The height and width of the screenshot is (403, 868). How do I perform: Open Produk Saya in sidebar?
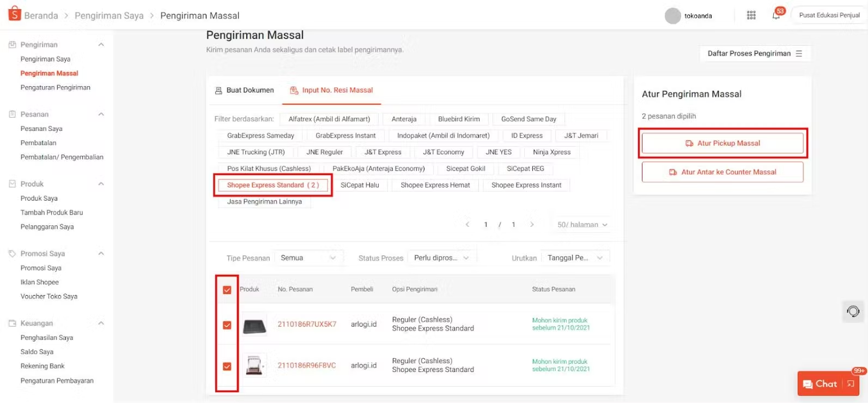click(x=39, y=199)
